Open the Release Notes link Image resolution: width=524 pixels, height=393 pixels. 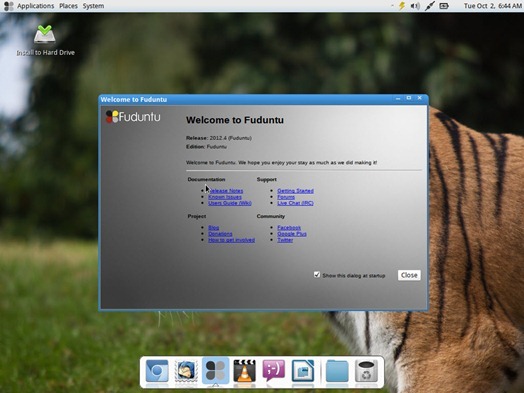tap(226, 191)
